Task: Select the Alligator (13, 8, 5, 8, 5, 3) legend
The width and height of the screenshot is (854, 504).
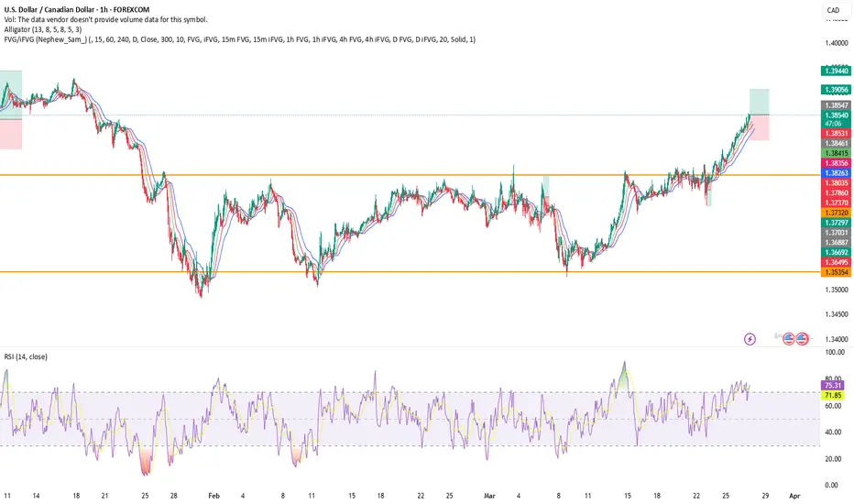Action: tap(43, 29)
